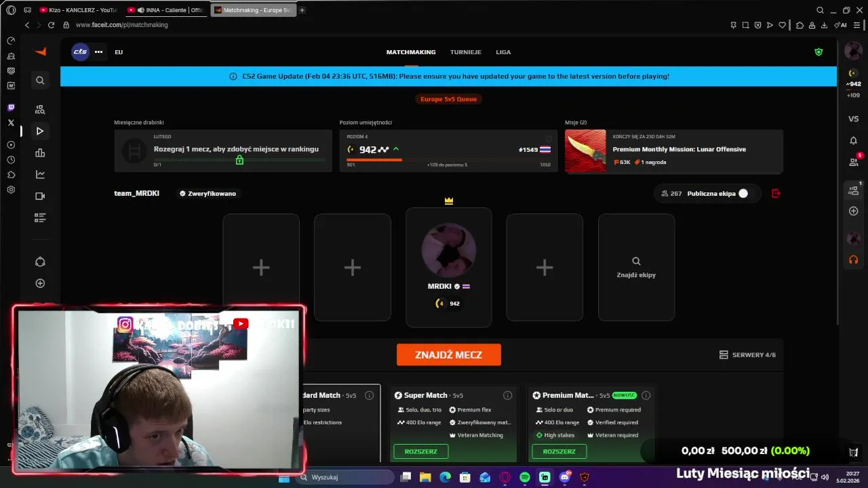Open the three-dots game selector menu
Image resolution: width=868 pixels, height=488 pixels.
pyautogui.click(x=98, y=52)
